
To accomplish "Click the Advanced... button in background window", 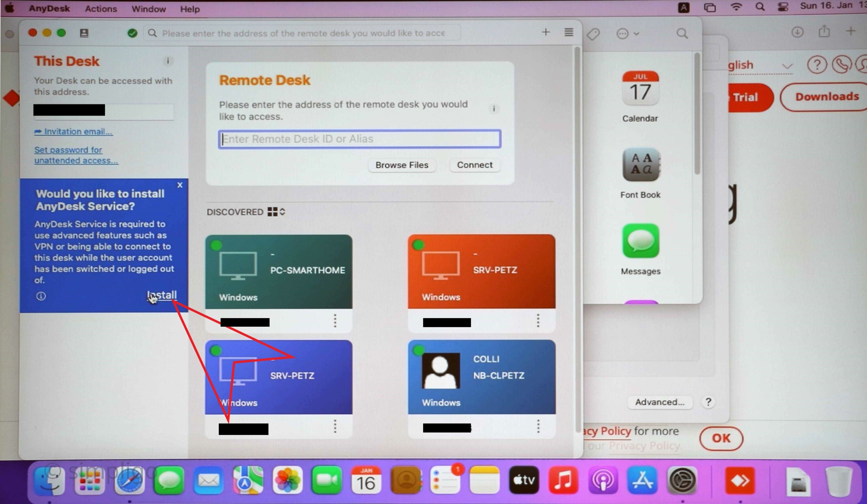I will [660, 402].
